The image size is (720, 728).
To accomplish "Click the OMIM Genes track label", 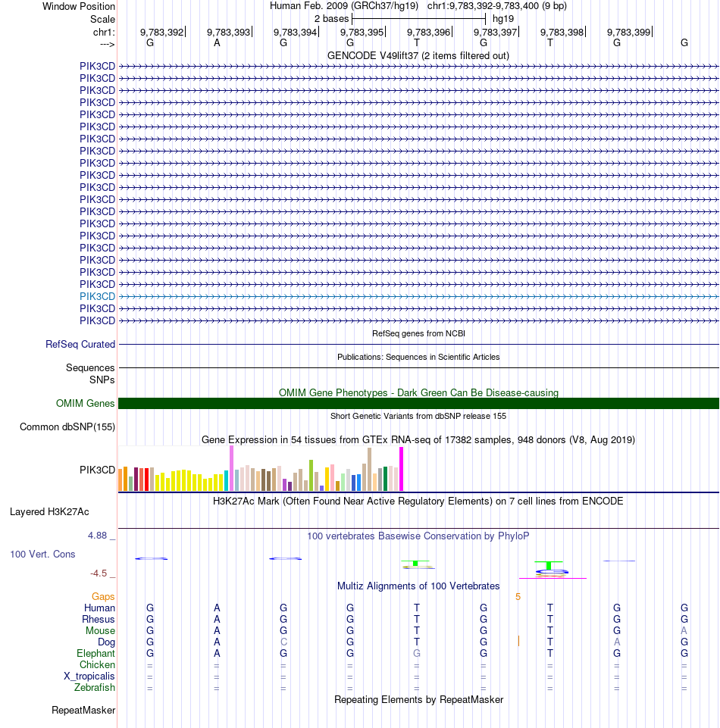I will point(85,404).
